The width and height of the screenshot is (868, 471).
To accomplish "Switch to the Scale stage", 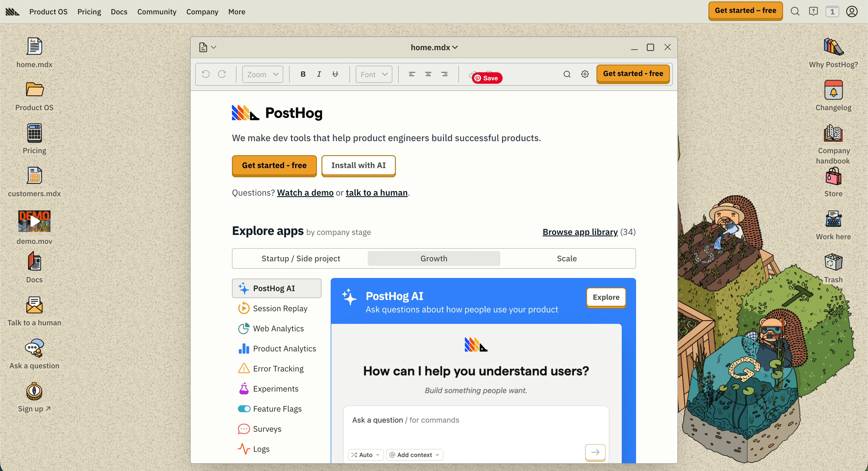I will [x=566, y=258].
